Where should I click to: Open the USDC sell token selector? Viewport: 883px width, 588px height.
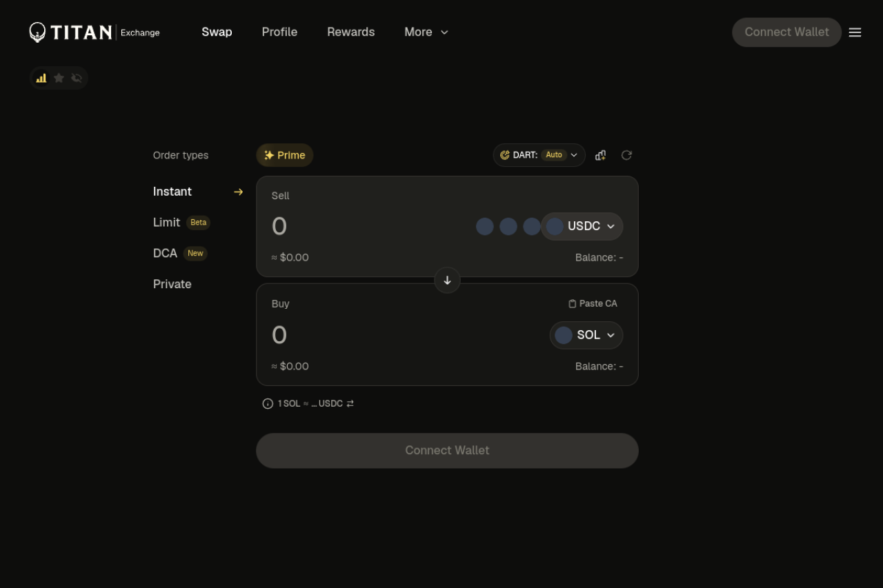pos(582,226)
